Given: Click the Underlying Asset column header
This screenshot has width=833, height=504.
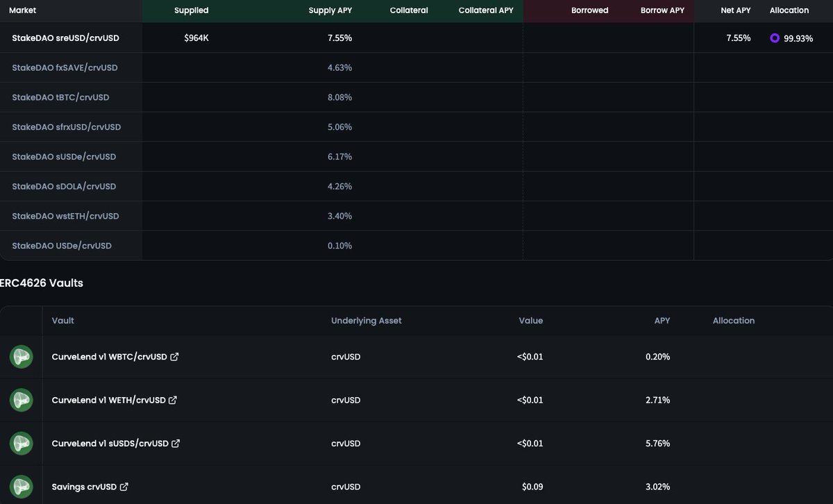Looking at the screenshot, I should point(367,321).
